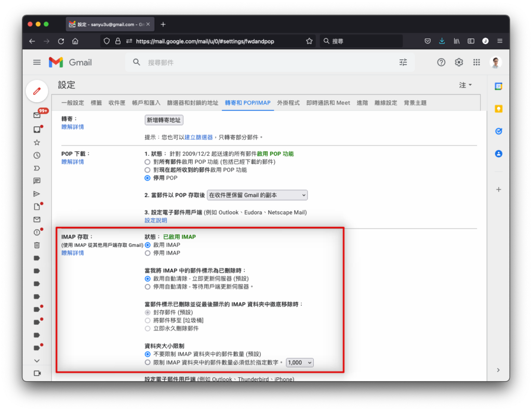532x411 pixels.
Task: Open 在收件匣保留 Gmail 的副本 dropdown
Action: pyautogui.click(x=257, y=195)
